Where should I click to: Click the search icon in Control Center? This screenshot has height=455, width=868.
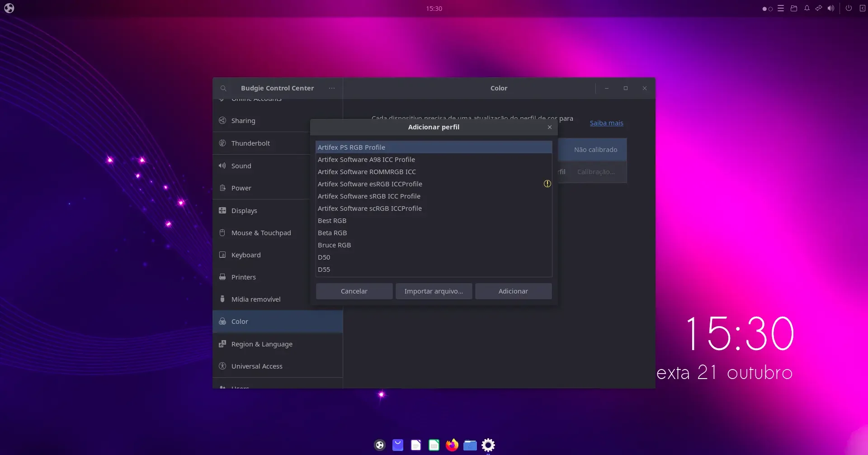tap(223, 88)
